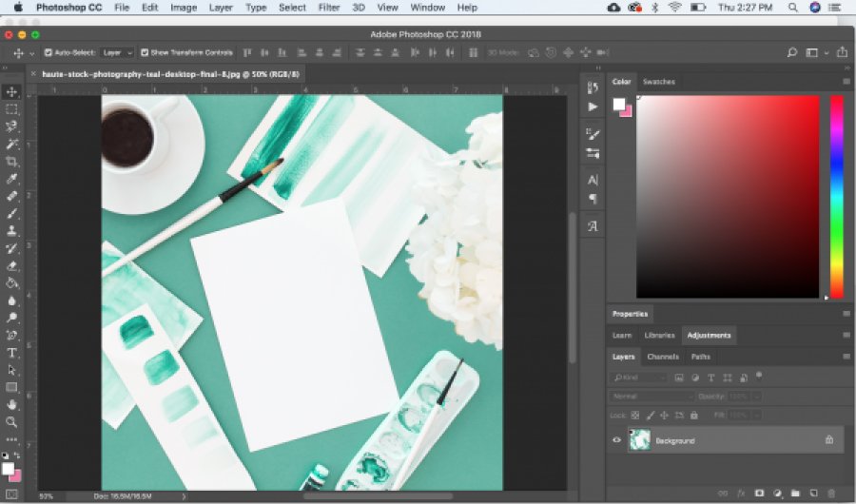Select the Clone Stamp tool
856x504 pixels.
pyautogui.click(x=11, y=231)
